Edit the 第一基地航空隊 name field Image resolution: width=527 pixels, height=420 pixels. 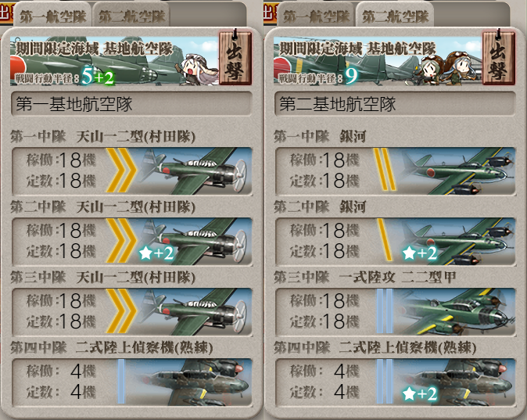click(x=131, y=104)
